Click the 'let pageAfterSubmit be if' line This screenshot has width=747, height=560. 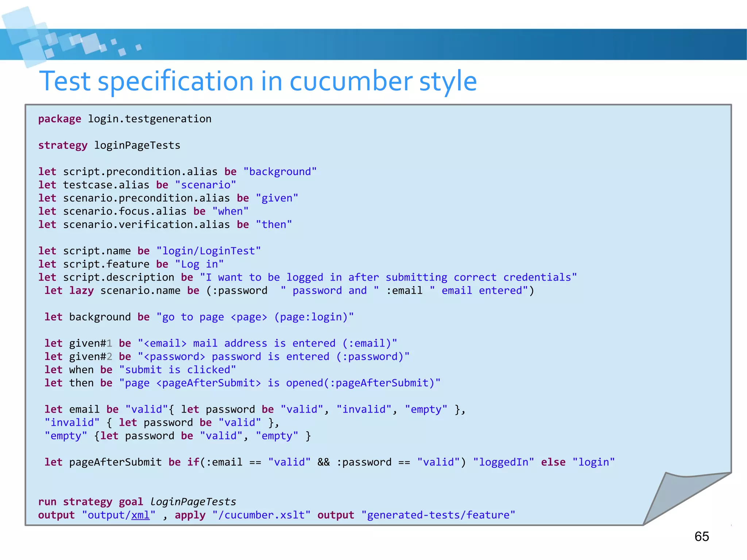(x=329, y=463)
